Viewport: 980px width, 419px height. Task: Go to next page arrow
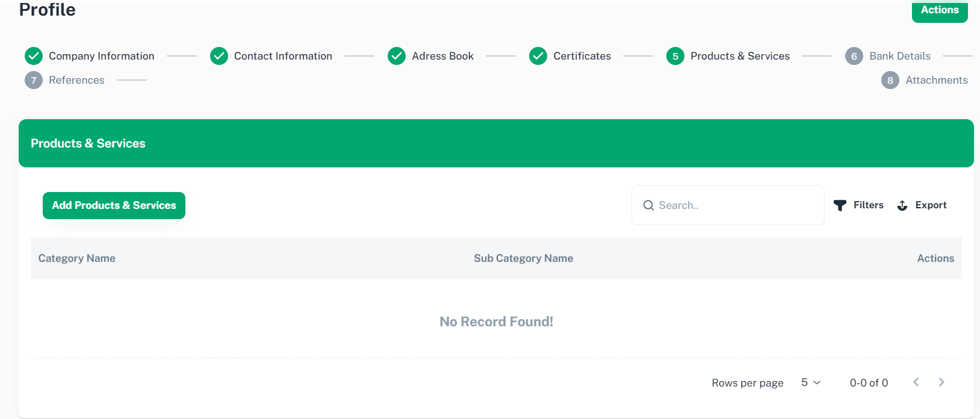941,382
